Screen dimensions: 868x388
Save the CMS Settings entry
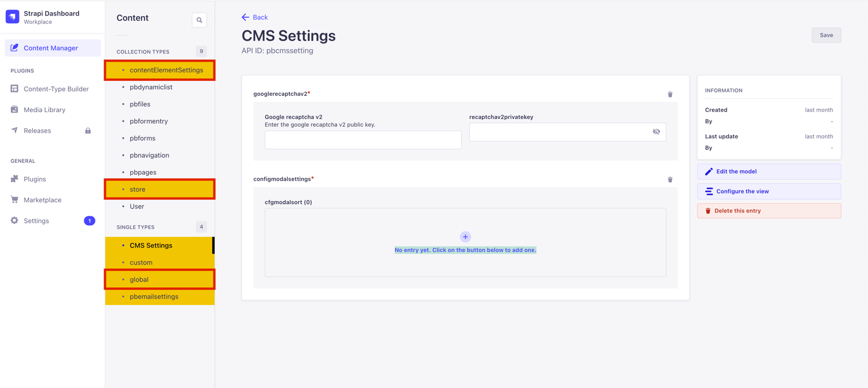[826, 35]
